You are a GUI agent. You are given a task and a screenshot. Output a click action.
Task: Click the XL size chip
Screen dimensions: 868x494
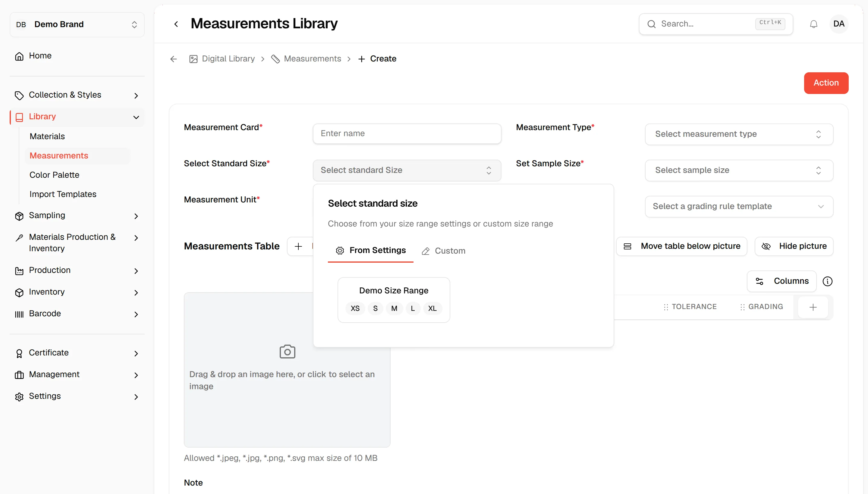(432, 308)
